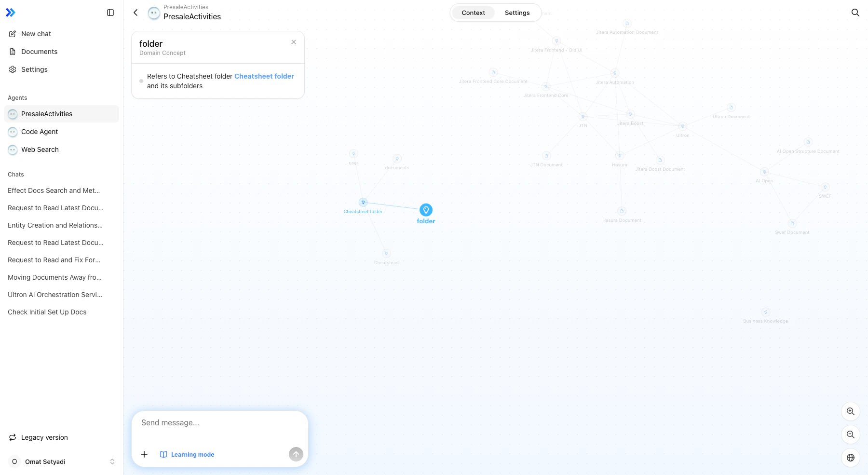The height and width of the screenshot is (475, 868).
Task: Select the Cheatsheet node in graph
Action: [386, 253]
